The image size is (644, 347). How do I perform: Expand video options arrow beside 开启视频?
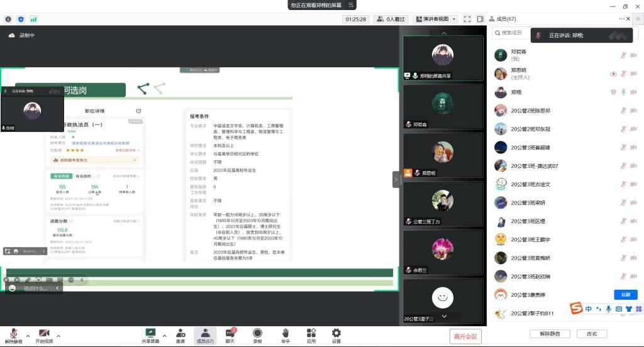pos(58,336)
